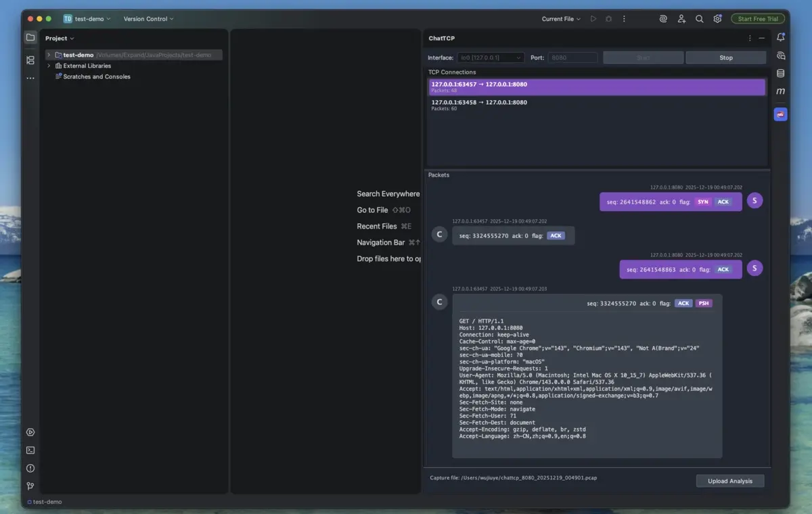Click the Structure icon in left stripe

coord(30,60)
